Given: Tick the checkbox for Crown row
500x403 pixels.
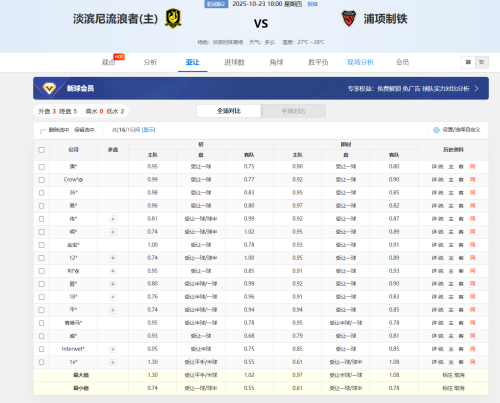Looking at the screenshot, I should (x=42, y=180).
